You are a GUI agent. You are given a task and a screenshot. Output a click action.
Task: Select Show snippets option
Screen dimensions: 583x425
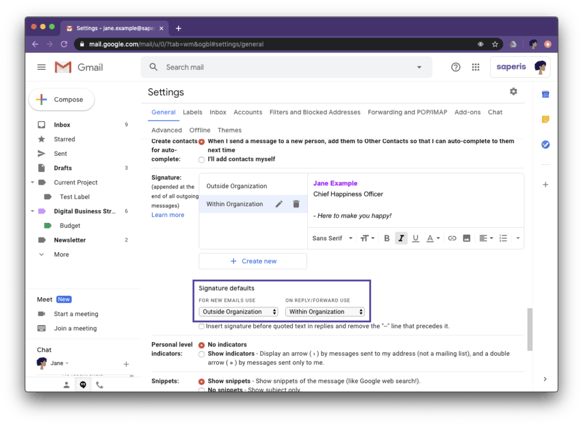pos(202,381)
